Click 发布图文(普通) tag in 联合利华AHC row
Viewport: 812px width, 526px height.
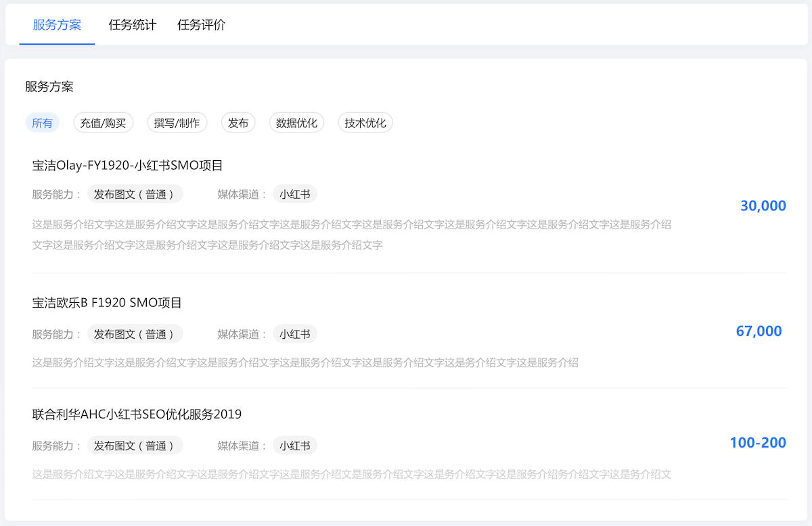pos(135,446)
